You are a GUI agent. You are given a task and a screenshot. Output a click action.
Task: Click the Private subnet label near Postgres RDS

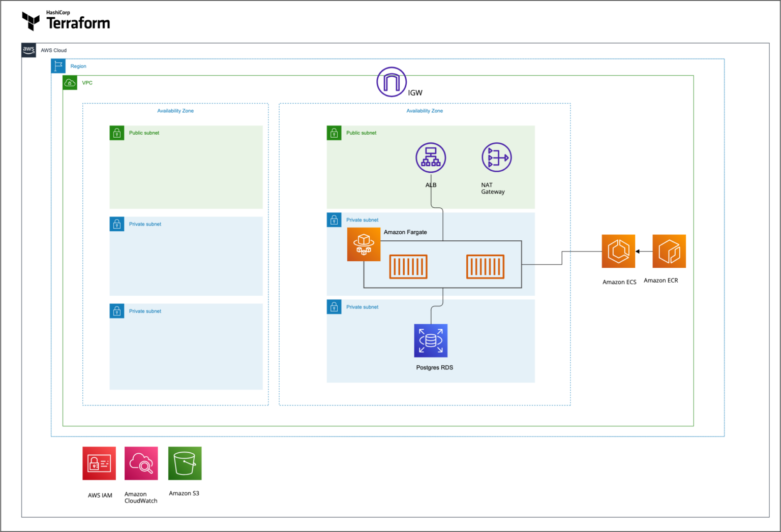(362, 307)
